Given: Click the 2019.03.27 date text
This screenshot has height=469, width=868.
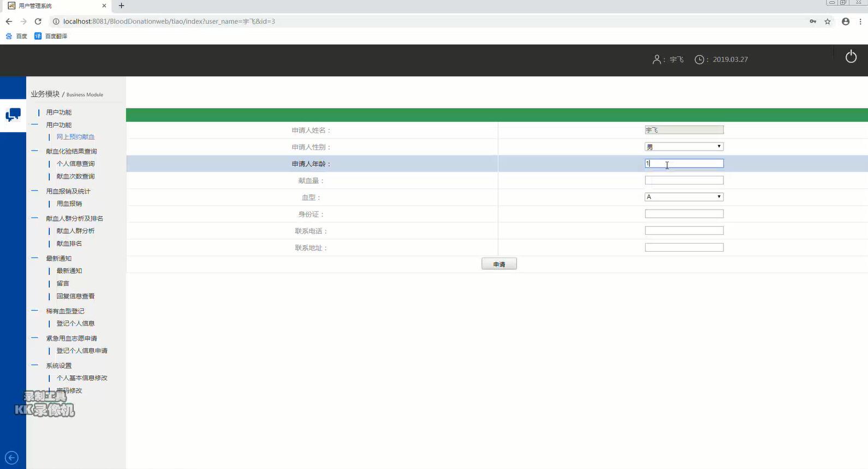Looking at the screenshot, I should click(730, 60).
